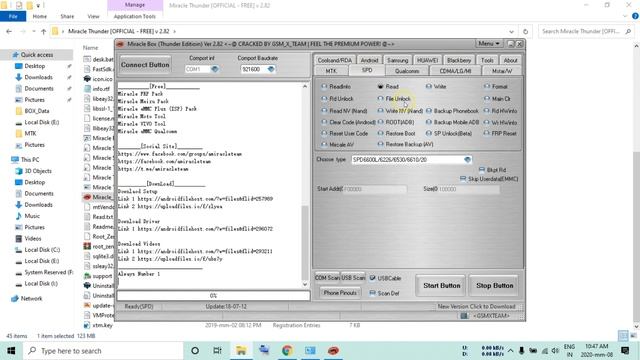Expand the address bar history dropdown
The height and width of the screenshot is (360, 640).
[x=511, y=31]
